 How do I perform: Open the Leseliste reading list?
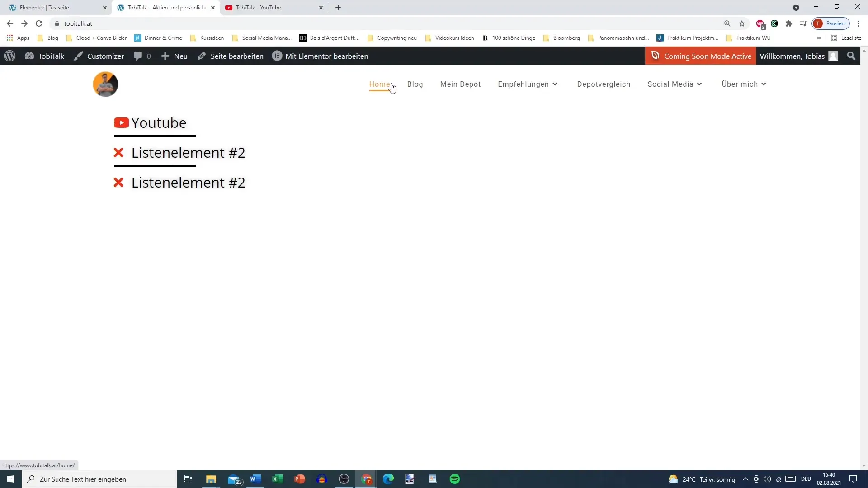(846, 38)
